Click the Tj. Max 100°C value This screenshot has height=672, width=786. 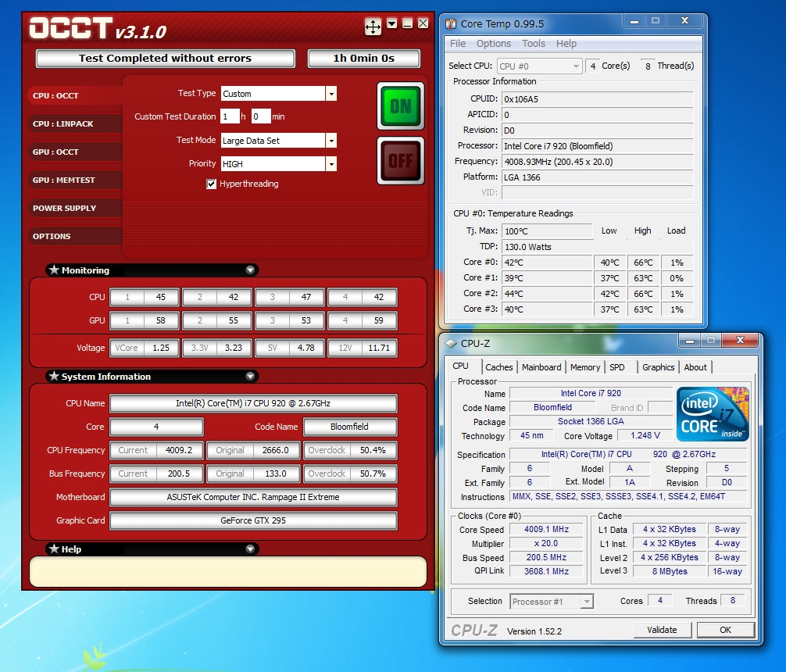click(547, 231)
